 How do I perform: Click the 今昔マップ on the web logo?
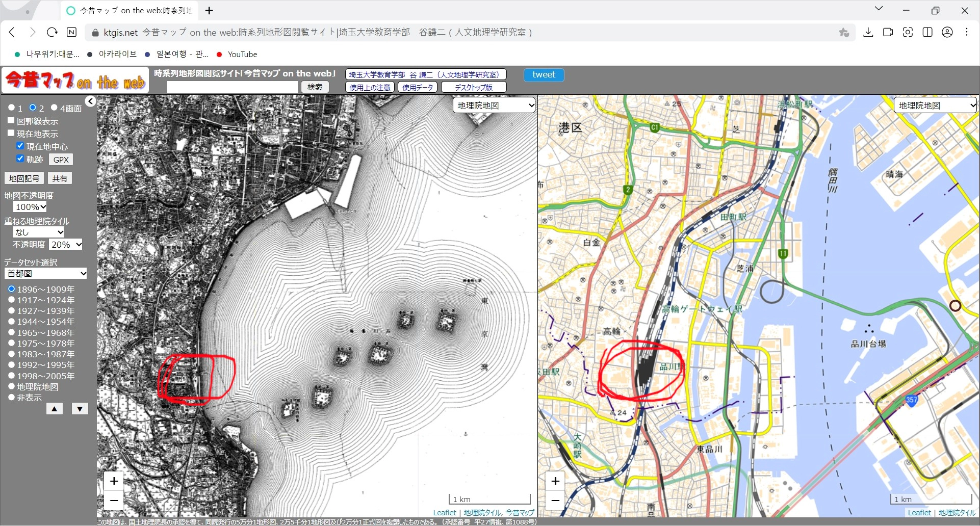tap(75, 81)
